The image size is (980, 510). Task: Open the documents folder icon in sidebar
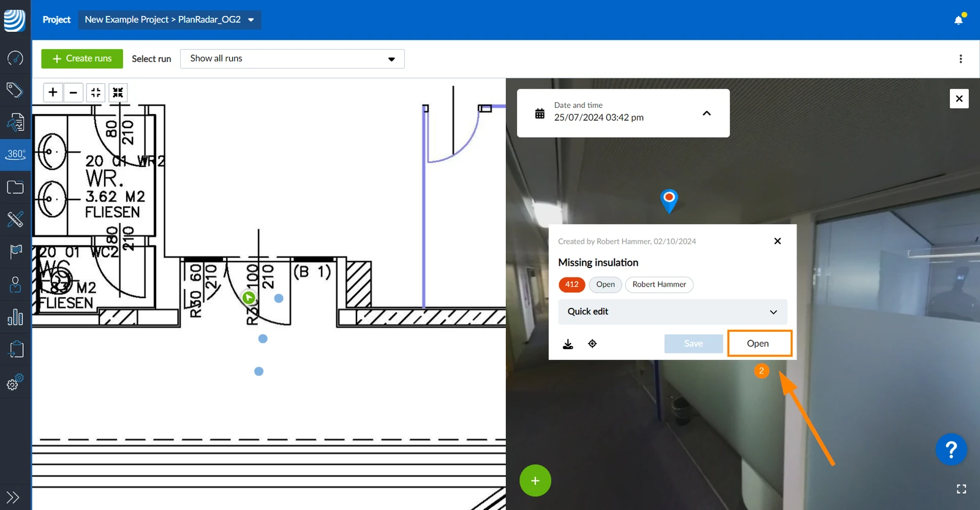(15, 187)
